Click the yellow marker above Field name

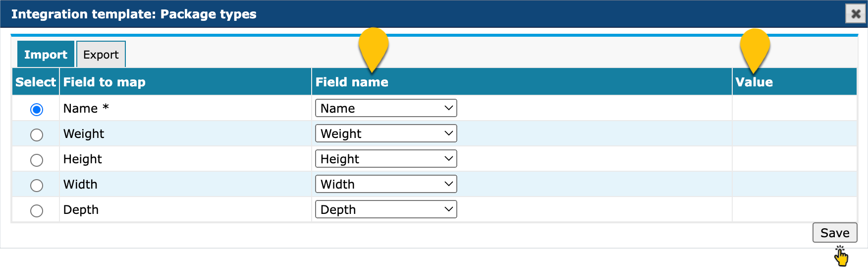373,47
